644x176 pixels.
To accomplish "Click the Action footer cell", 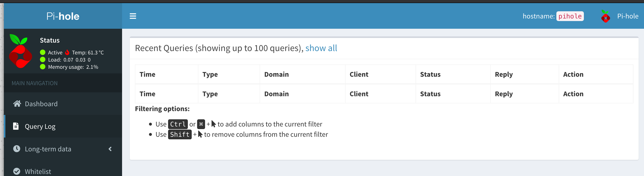I will click(596, 94).
